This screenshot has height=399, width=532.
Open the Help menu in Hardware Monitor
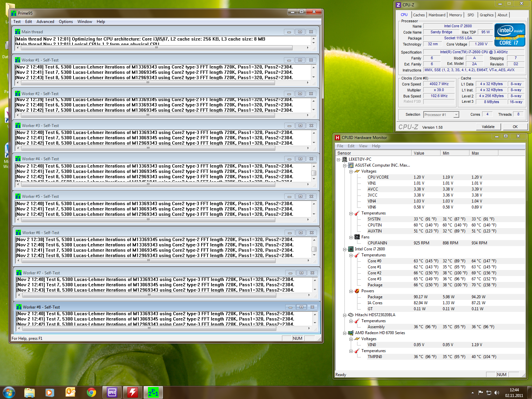click(376, 146)
